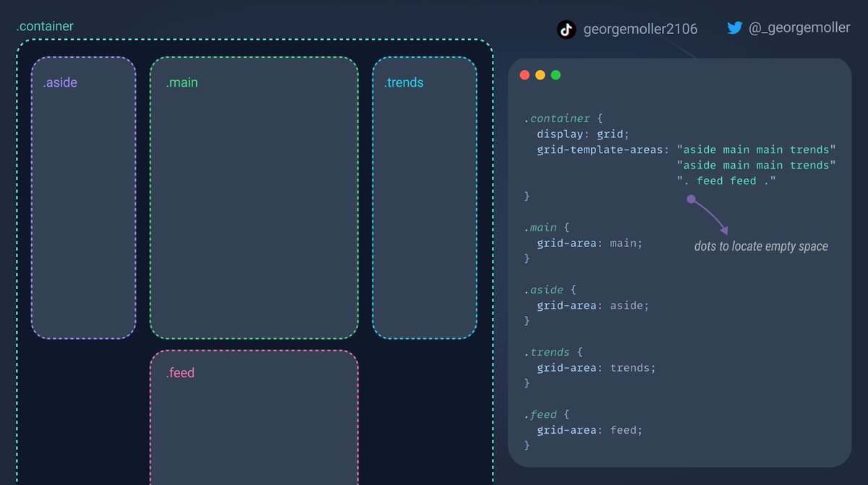
Task: Click the yellow traffic-light dot on code window
Action: (540, 74)
